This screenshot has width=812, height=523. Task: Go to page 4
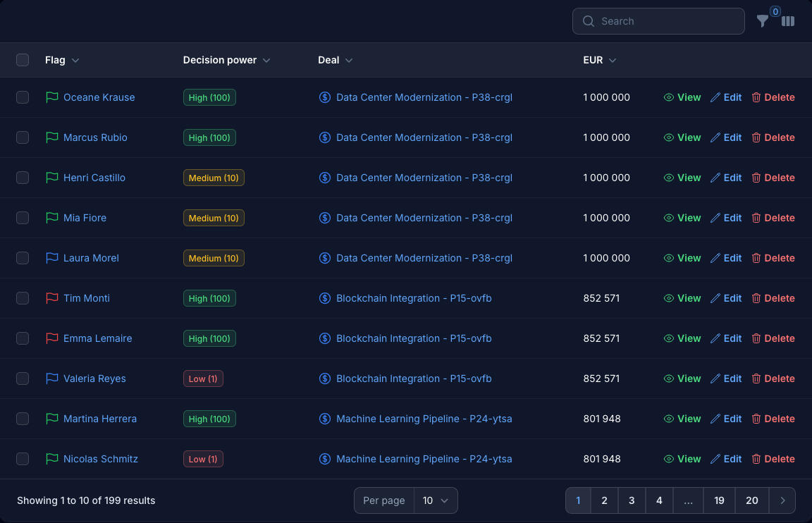pos(659,500)
